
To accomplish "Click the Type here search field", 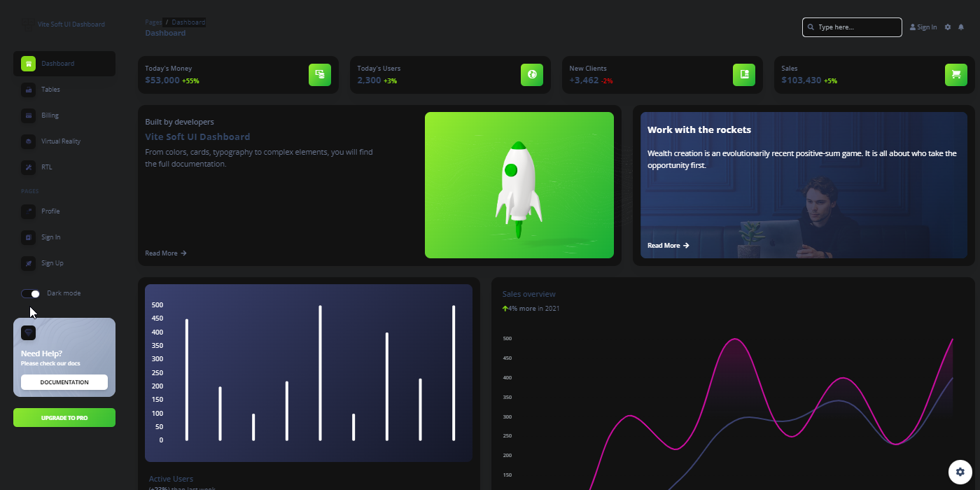I will pos(852,27).
